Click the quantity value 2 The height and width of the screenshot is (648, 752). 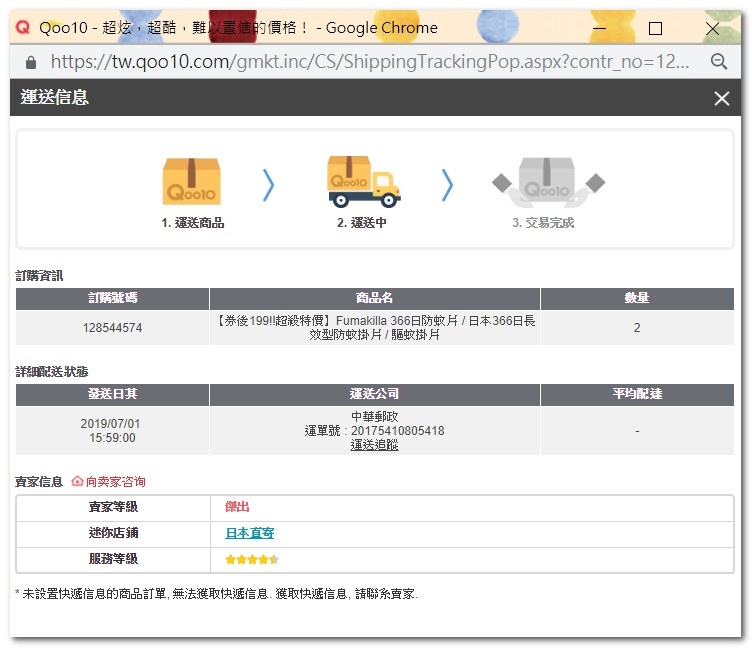637,328
